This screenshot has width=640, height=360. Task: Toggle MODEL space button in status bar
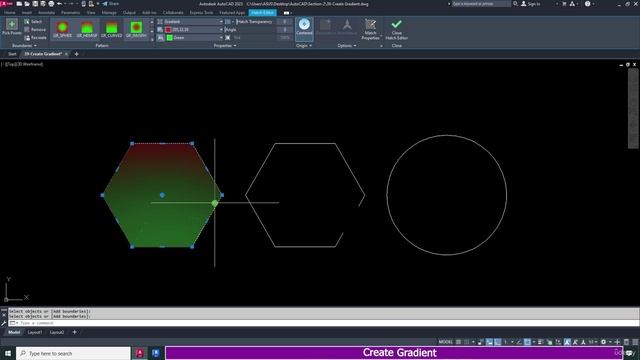coord(445,342)
